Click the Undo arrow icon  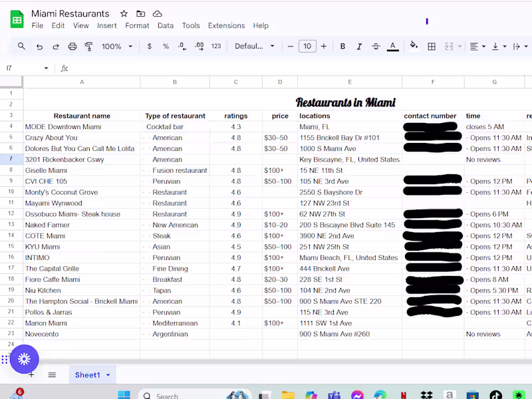click(x=39, y=47)
